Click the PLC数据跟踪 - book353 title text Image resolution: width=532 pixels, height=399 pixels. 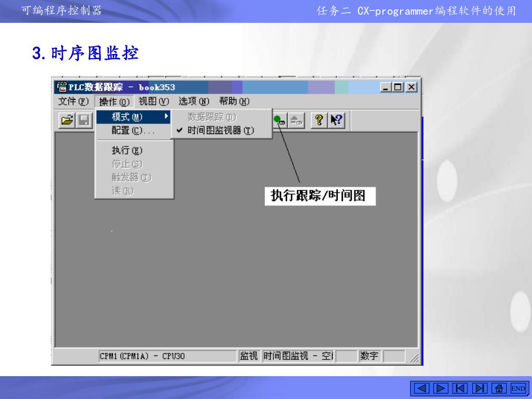[122, 87]
